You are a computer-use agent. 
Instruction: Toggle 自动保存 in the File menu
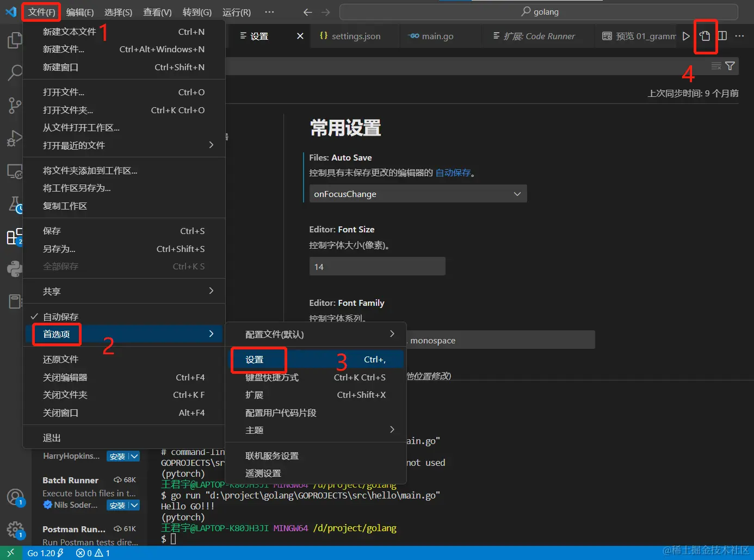124,317
